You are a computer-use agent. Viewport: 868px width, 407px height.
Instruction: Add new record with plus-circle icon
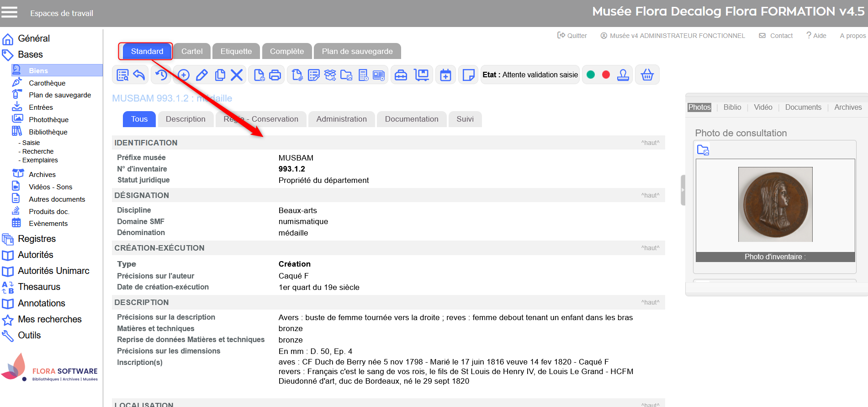(x=184, y=75)
